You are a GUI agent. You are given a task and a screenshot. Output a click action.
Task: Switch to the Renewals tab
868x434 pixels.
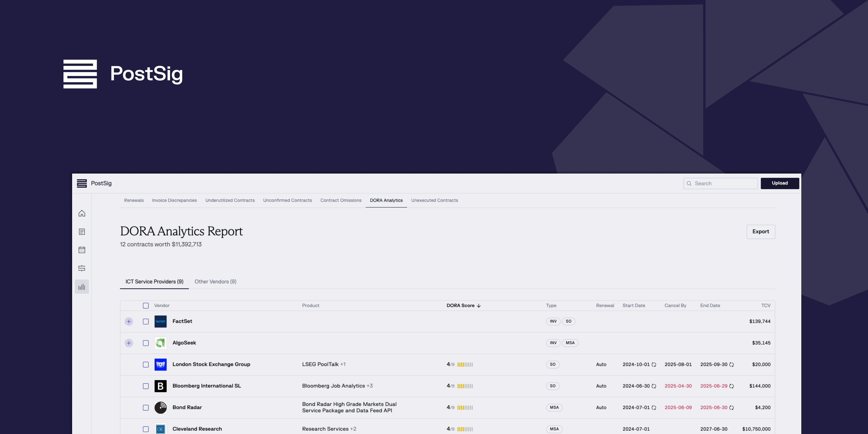point(134,201)
